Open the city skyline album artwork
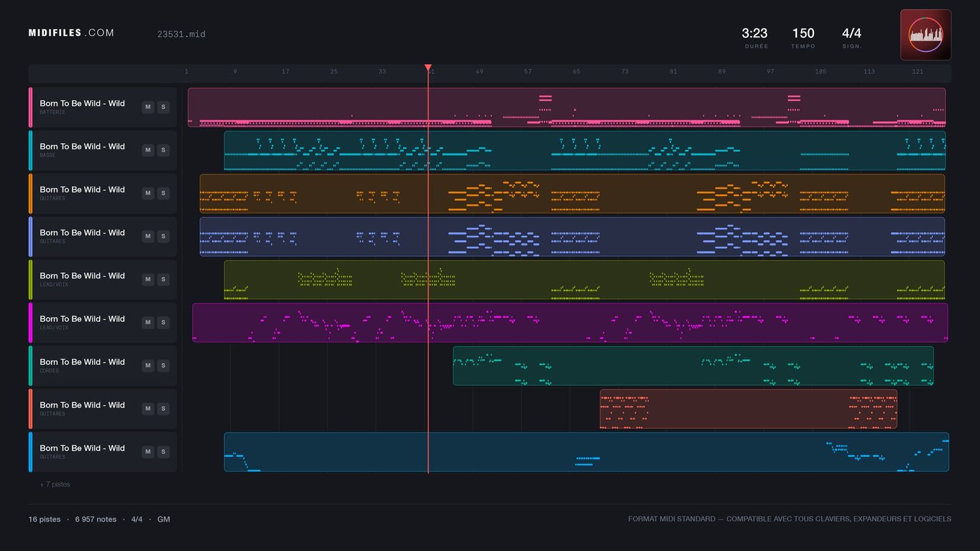This screenshot has width=980, height=551. 926,35
